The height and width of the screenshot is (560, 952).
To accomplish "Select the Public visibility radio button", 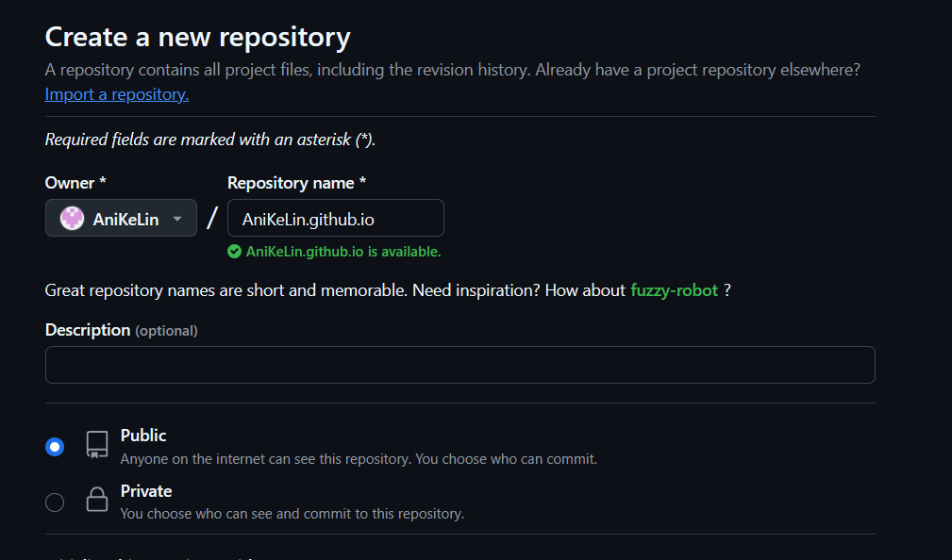I will [55, 446].
